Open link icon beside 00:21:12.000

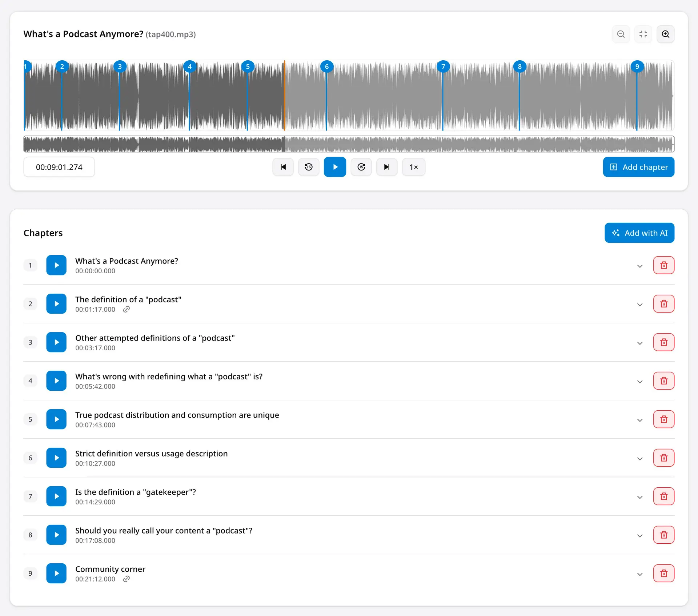coord(126,579)
